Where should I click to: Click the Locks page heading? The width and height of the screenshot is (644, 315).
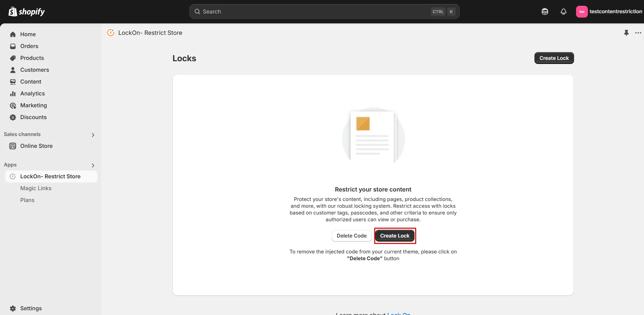pos(184,59)
